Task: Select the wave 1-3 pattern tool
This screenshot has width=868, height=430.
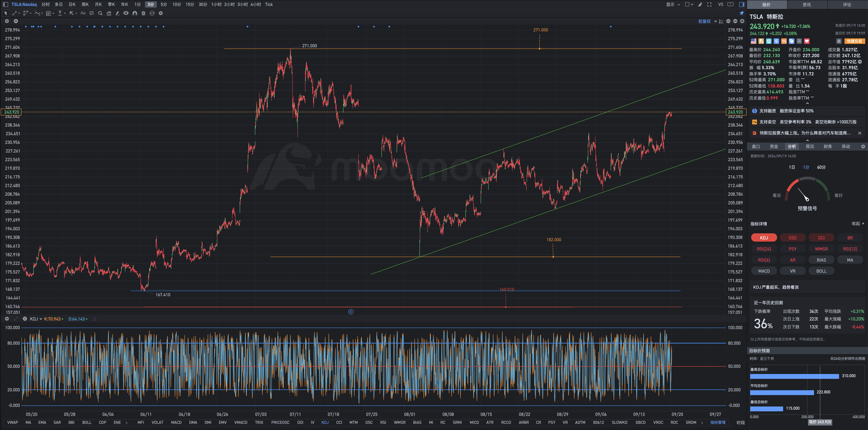Action: click(x=37, y=13)
